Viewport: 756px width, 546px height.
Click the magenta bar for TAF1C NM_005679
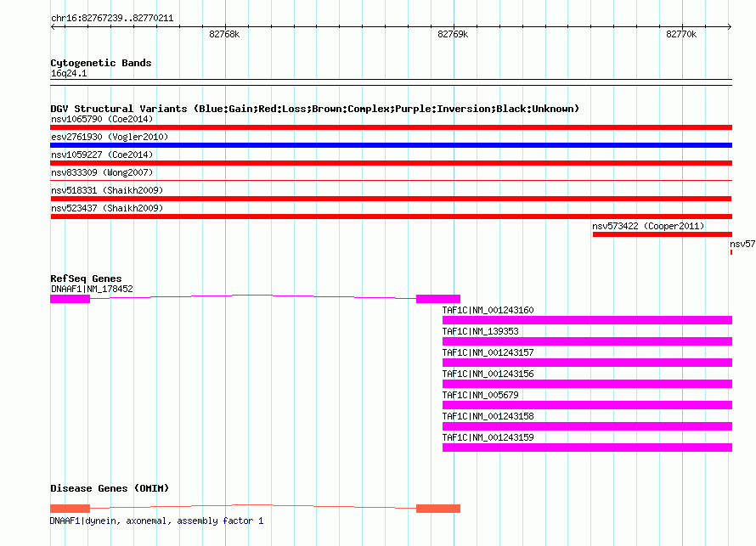587,405
